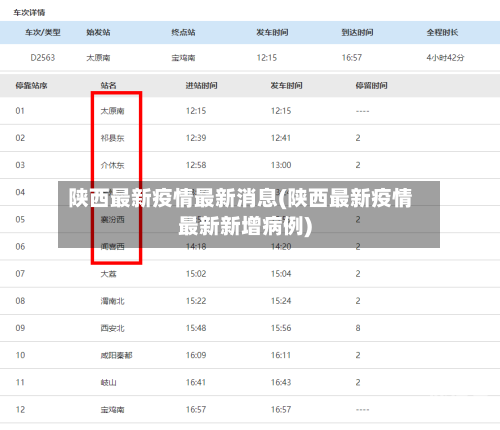Screen dimensions: 500x430
Task: Select stop number 10
Action: (x=20, y=355)
